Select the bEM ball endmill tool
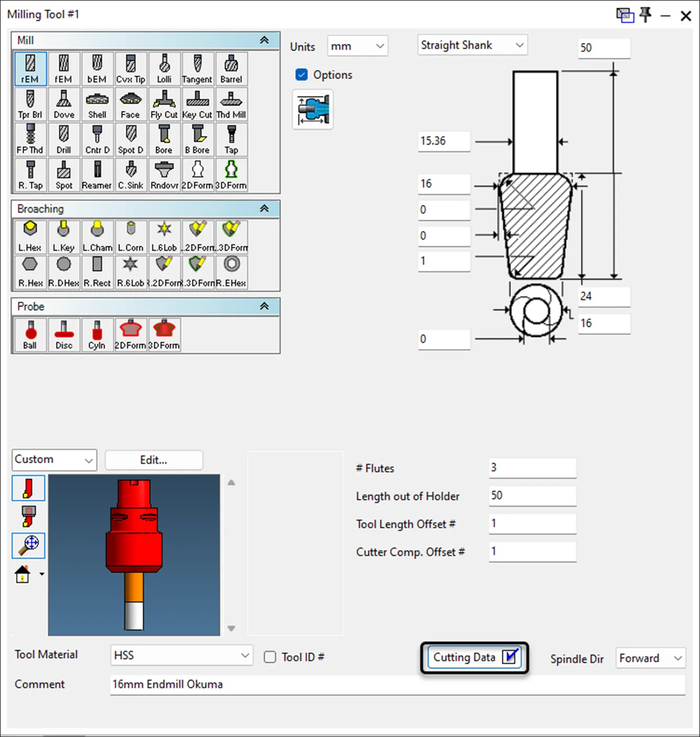Viewport: 700px width, 737px height. (97, 69)
